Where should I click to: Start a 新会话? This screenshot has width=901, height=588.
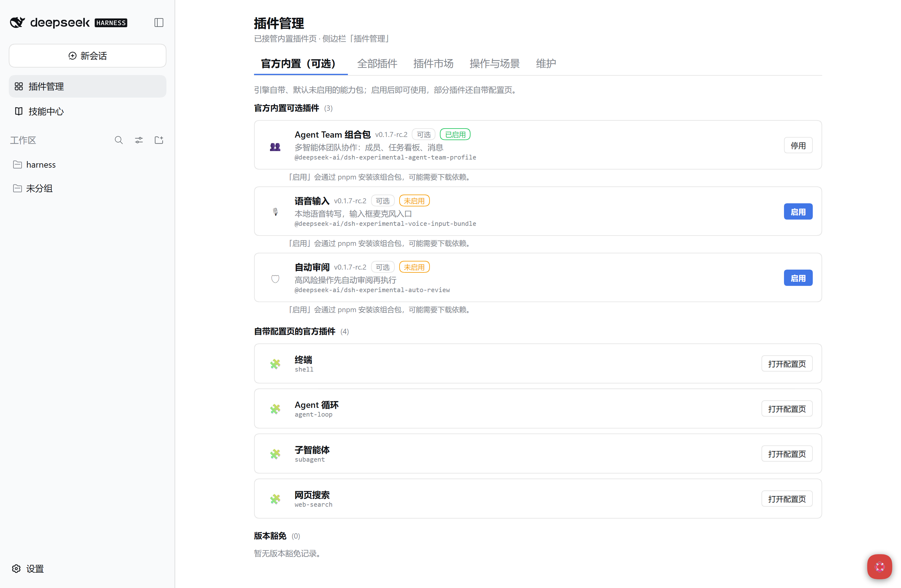88,56
